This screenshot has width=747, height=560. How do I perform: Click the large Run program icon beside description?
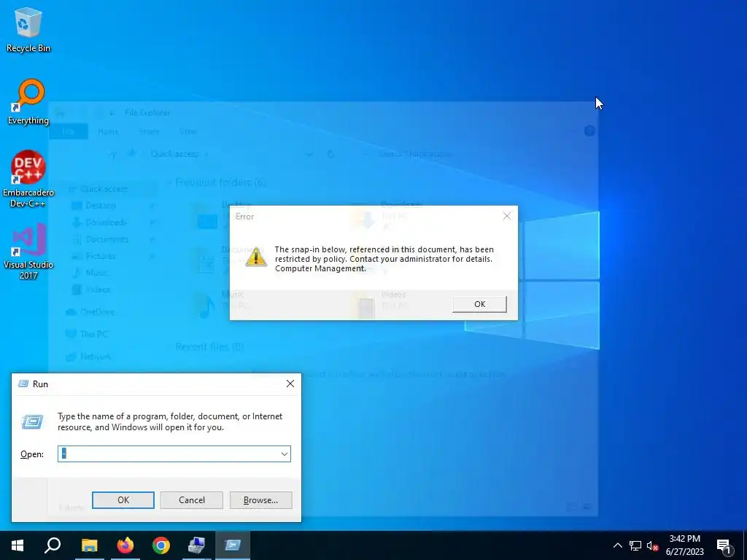pos(32,421)
